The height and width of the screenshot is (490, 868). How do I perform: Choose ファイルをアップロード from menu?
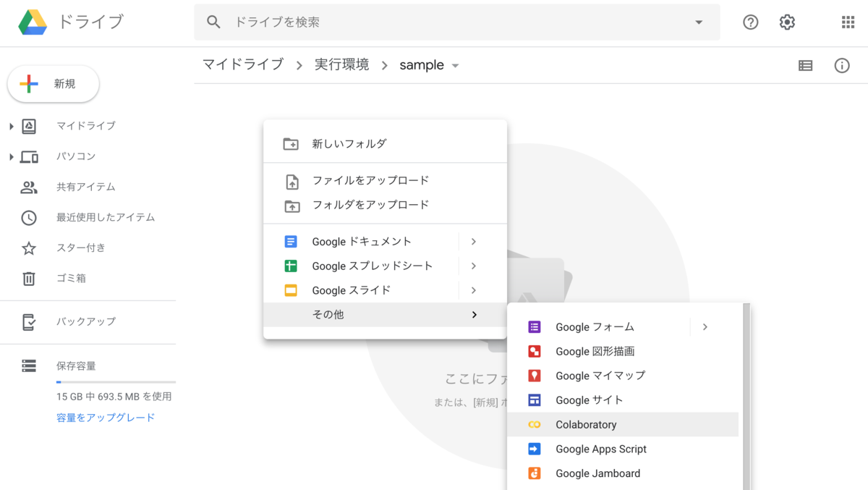click(x=385, y=181)
